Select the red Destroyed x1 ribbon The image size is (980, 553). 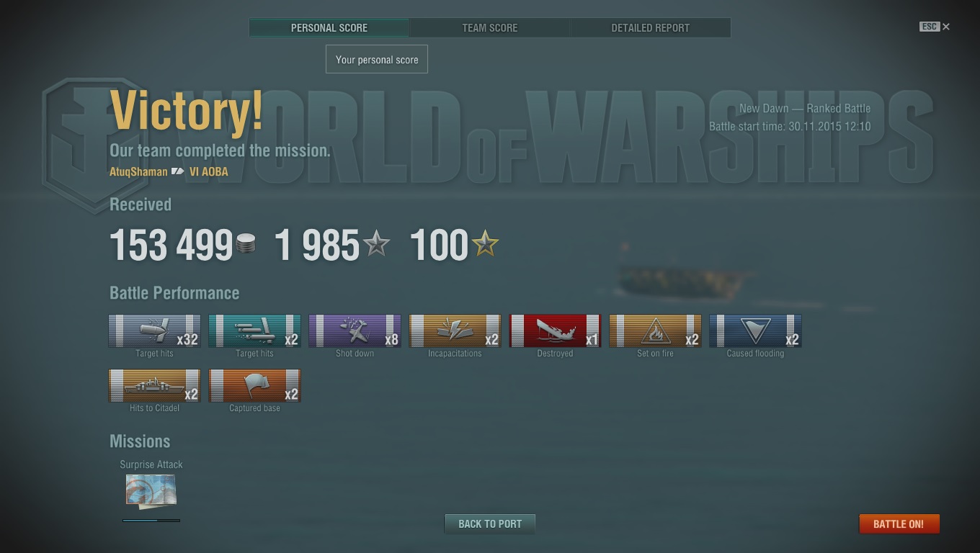555,331
